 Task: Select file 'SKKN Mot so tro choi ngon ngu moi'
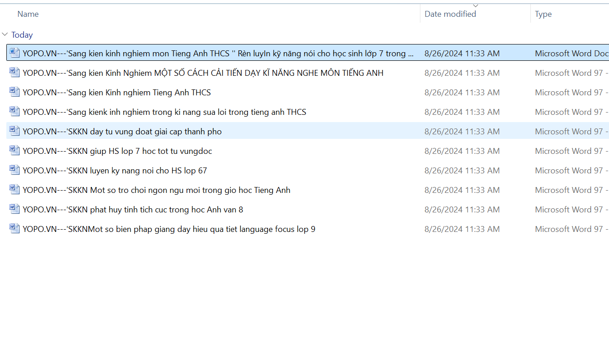[x=156, y=190]
